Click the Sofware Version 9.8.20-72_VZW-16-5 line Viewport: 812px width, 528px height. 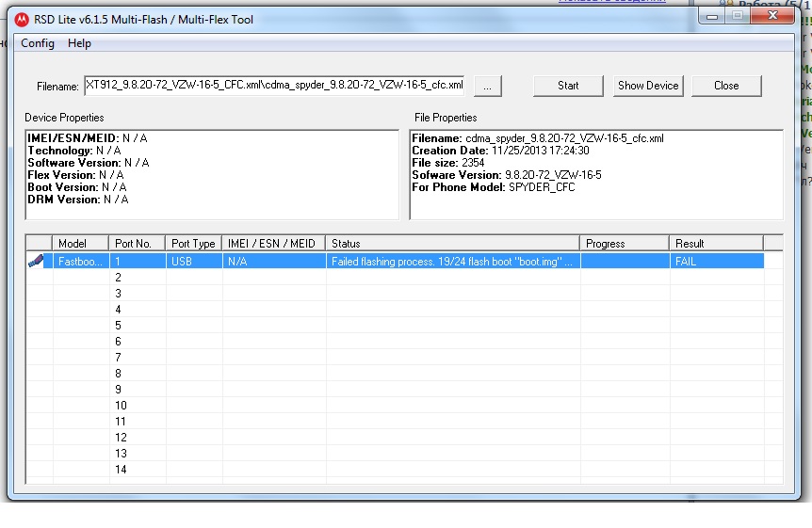[507, 175]
